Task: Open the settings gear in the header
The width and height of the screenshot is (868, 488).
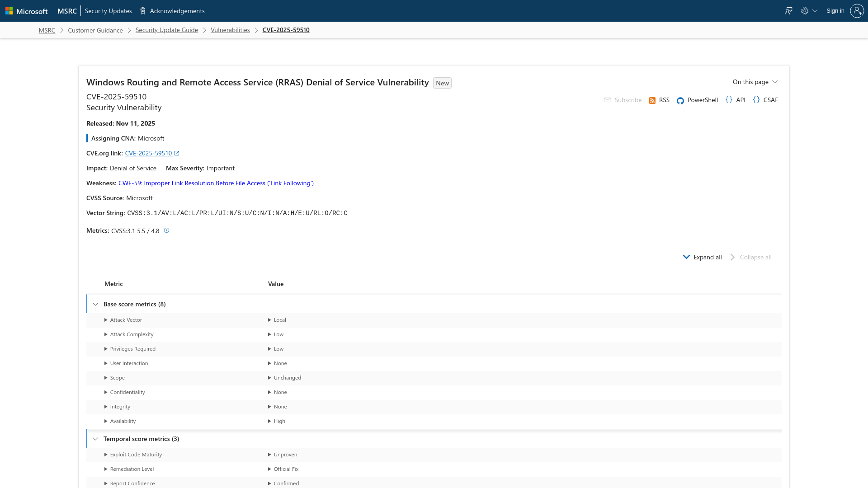Action: (x=805, y=10)
